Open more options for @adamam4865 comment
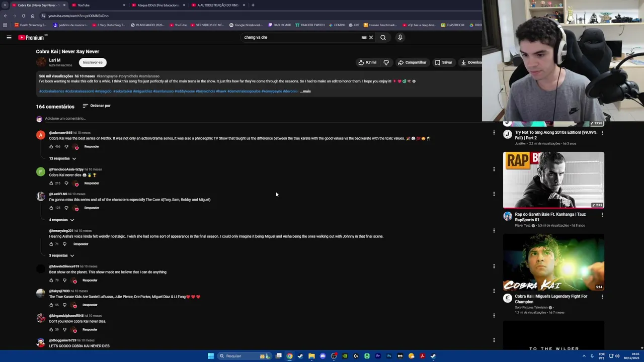This screenshot has width=644, height=362. pos(494,133)
